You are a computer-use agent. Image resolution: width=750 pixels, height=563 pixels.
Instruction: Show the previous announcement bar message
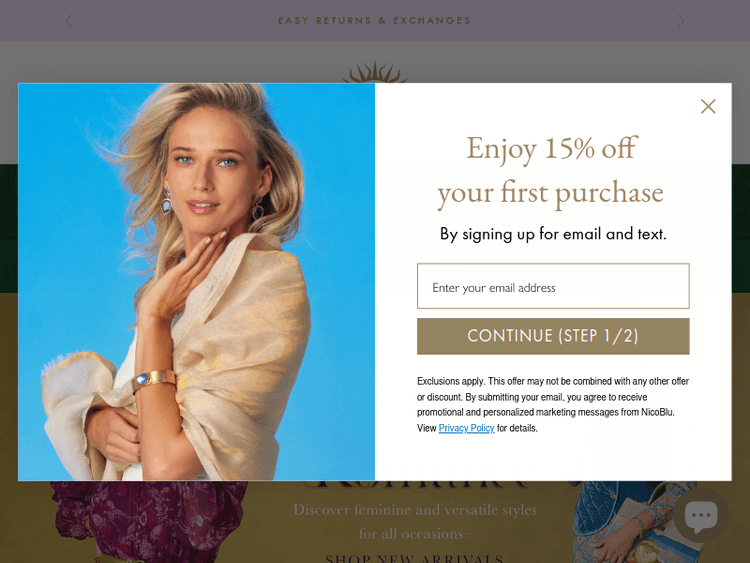point(69,21)
